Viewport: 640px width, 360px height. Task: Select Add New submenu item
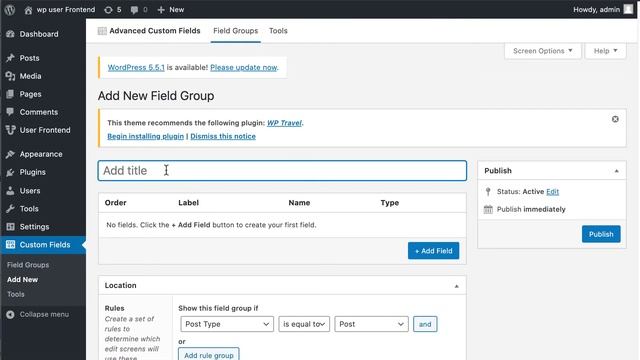pos(22,280)
